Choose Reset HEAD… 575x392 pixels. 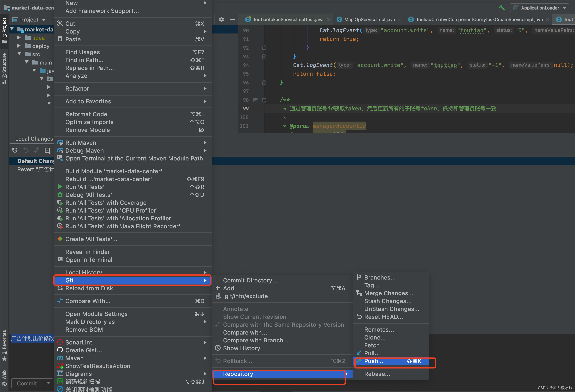pyautogui.click(x=391, y=317)
